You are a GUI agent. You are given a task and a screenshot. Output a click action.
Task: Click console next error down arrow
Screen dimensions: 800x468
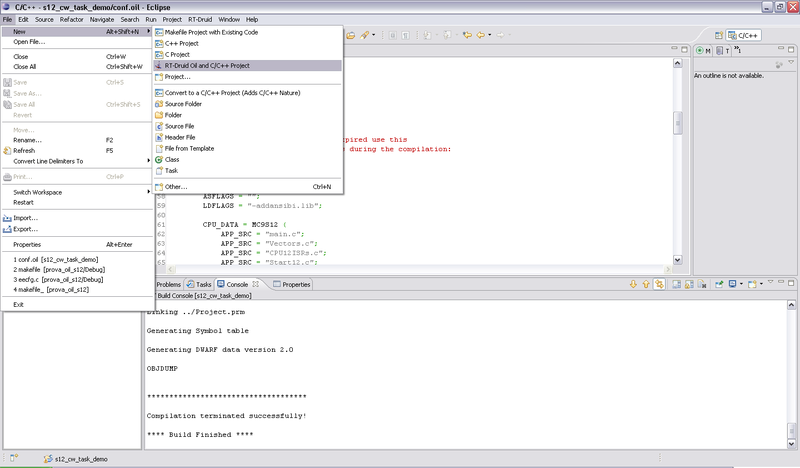633,284
